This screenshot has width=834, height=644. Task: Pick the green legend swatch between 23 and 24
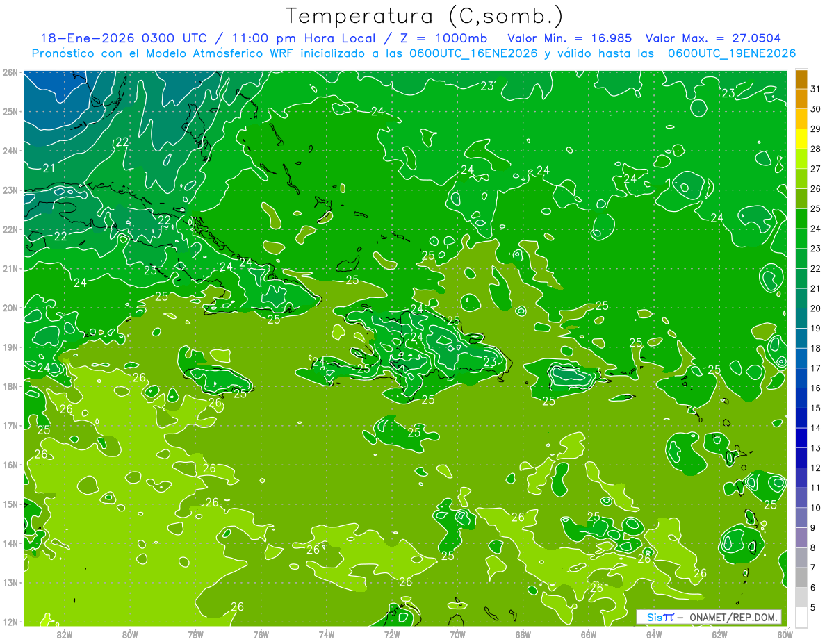click(801, 239)
